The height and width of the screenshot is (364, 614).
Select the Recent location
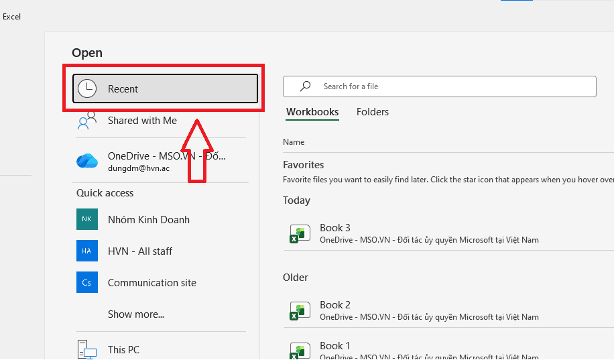[x=166, y=88]
